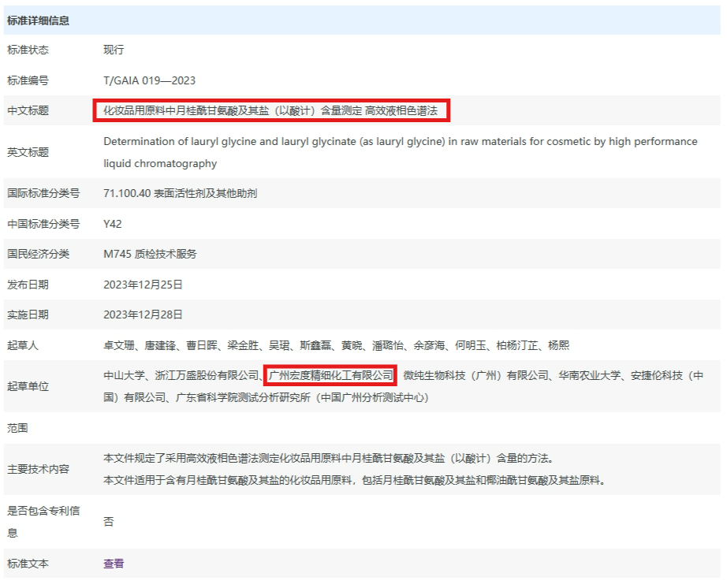Click the publish date 2023年12月25日
Image resolution: width=727 pixels, height=588 pixels.
(x=143, y=285)
